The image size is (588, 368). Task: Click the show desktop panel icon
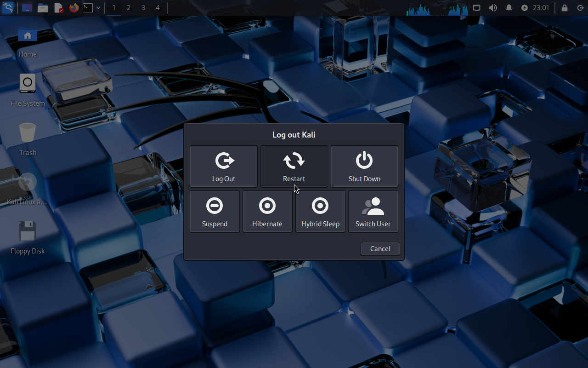tap(27, 8)
